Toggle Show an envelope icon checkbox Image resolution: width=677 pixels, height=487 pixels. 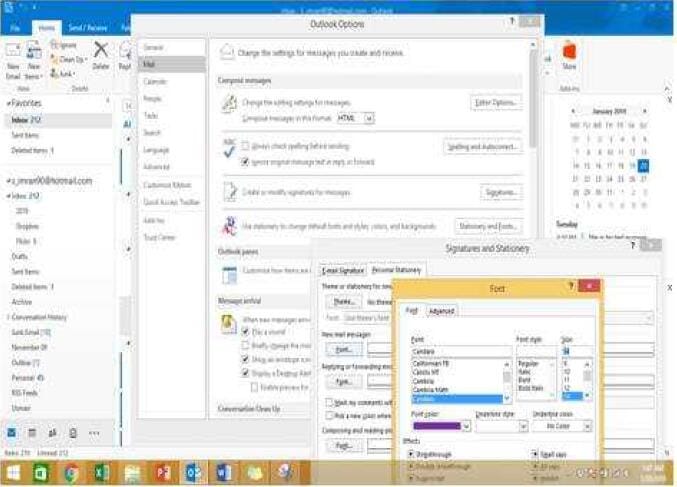click(x=245, y=359)
